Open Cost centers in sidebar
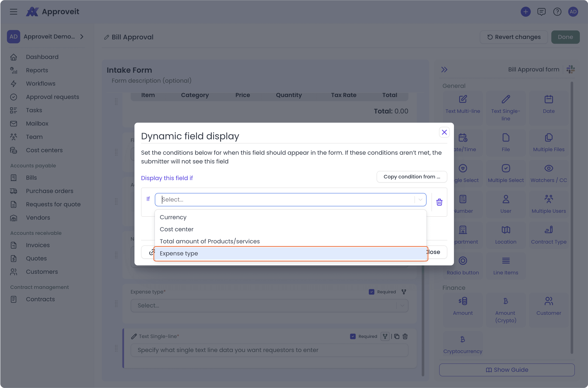Image resolution: width=588 pixels, height=388 pixels. tap(44, 150)
